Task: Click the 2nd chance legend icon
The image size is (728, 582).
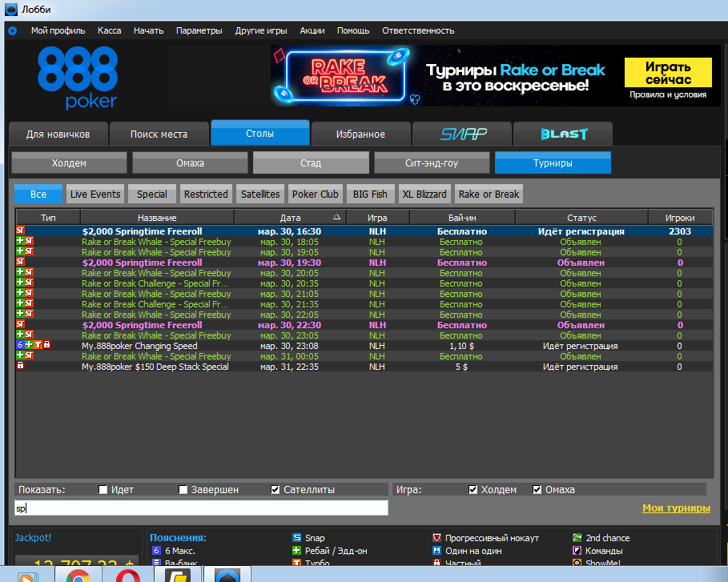Action: [577, 538]
